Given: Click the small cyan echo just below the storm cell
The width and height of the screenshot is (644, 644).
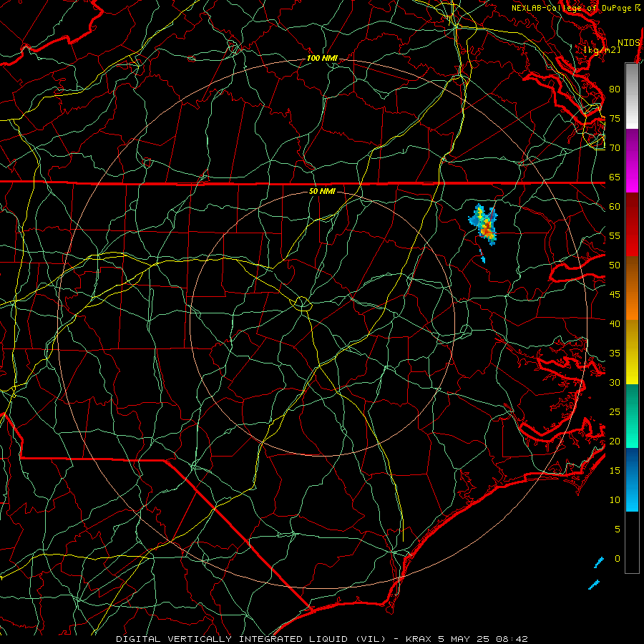Looking at the screenshot, I should coord(482,256).
